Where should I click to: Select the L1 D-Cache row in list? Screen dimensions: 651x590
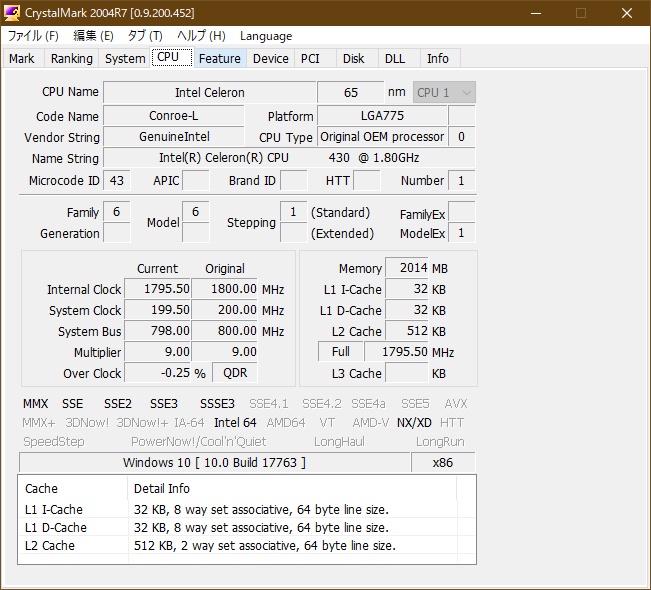click(x=247, y=527)
